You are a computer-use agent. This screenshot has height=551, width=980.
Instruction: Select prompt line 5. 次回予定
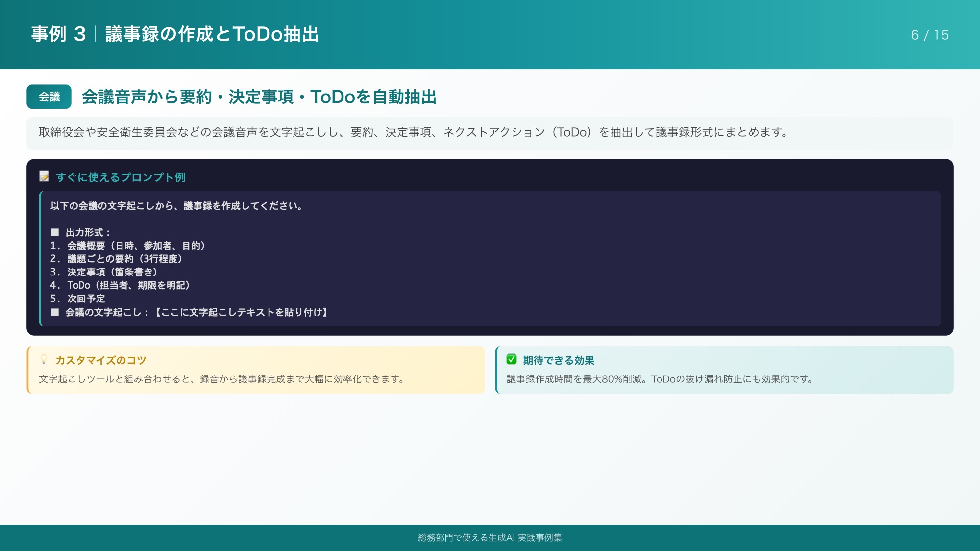click(x=77, y=299)
